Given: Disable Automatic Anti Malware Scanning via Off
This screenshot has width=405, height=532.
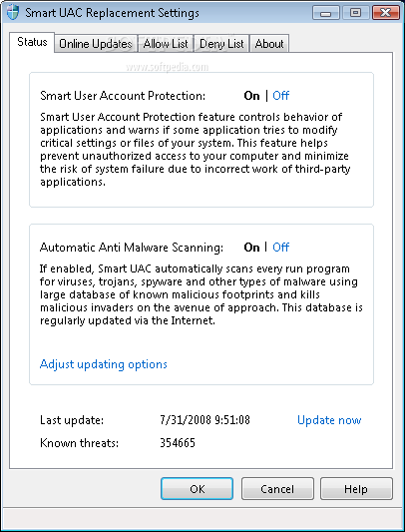Looking at the screenshot, I should coord(281,248).
